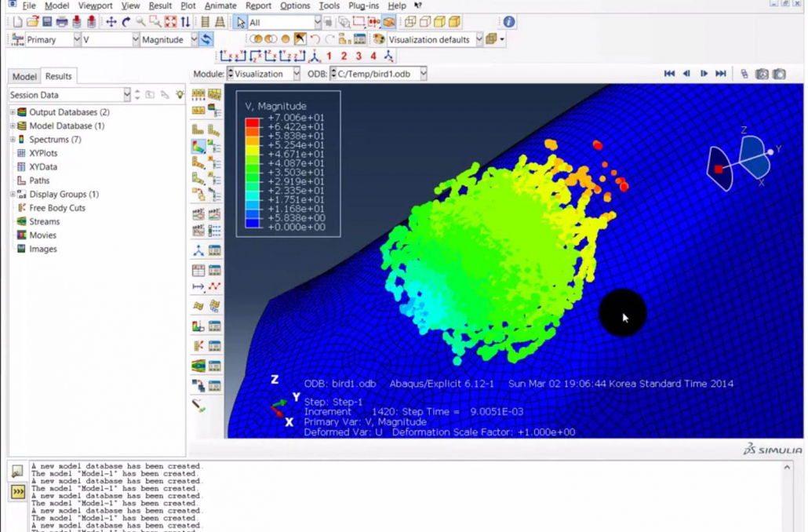
Task: Jump to the last frame
Action: pyautogui.click(x=721, y=74)
